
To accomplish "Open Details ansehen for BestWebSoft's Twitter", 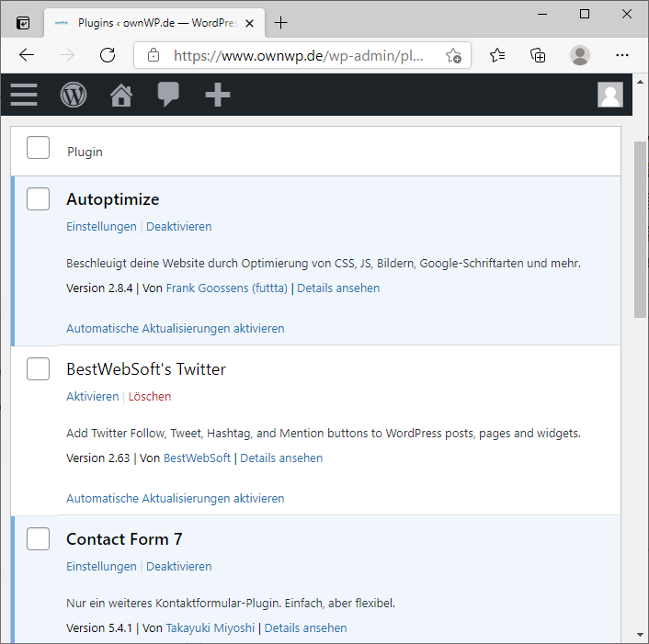I will [281, 458].
